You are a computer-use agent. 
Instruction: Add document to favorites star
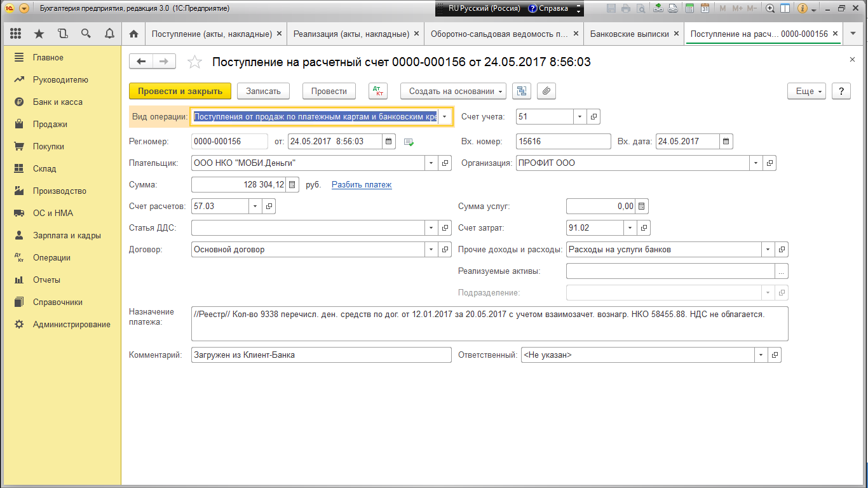click(195, 62)
